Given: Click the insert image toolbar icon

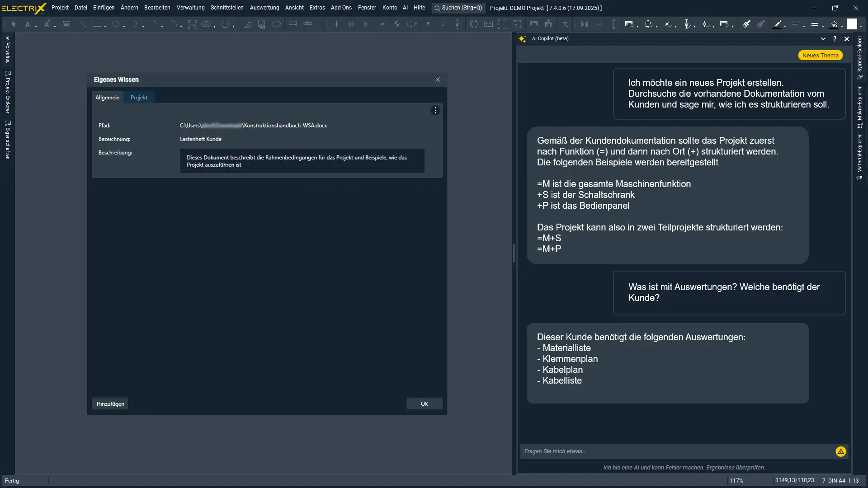Looking at the screenshot, I should 247,24.
